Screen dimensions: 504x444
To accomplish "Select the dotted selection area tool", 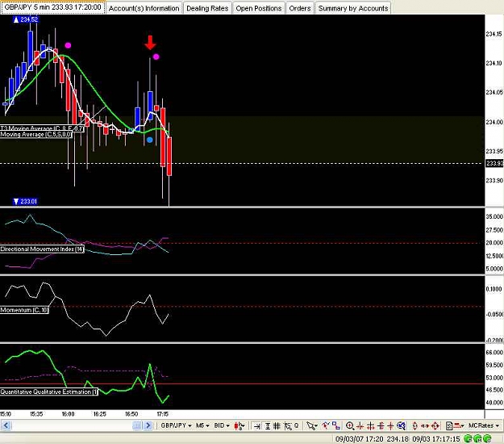I will tap(288, 426).
